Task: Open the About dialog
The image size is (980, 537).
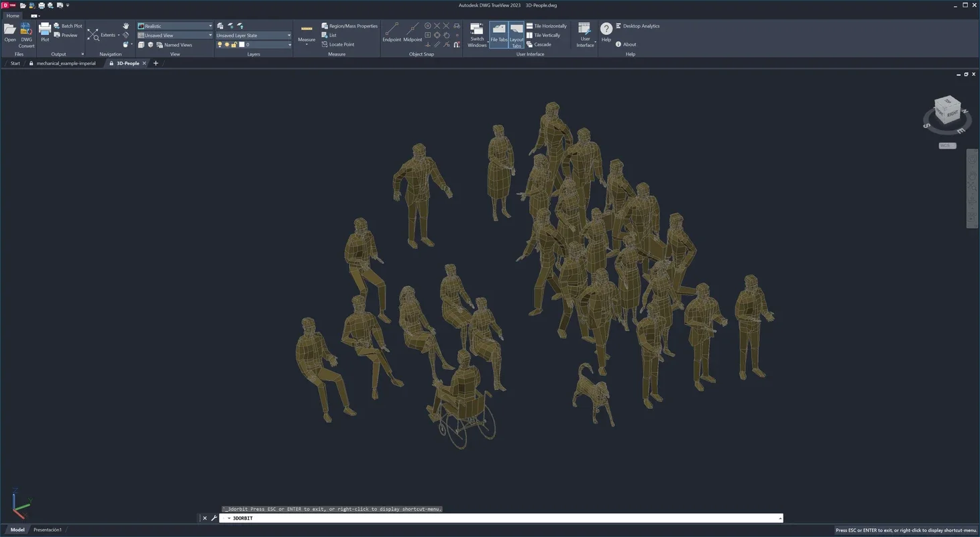Action: (x=626, y=44)
